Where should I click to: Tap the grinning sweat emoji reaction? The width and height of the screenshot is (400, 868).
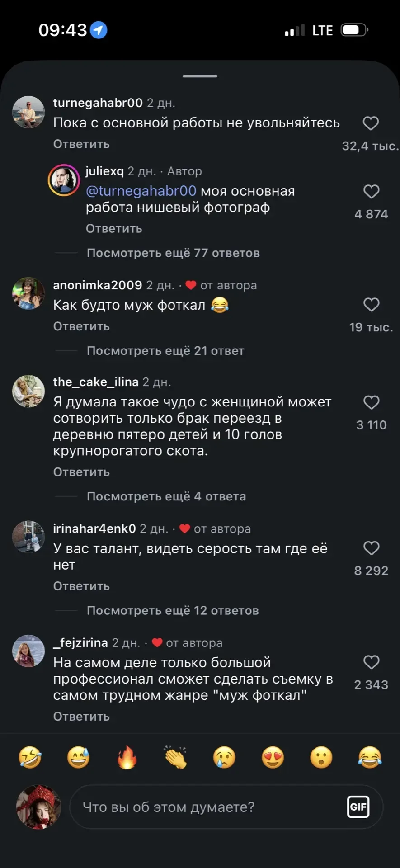[x=78, y=758]
